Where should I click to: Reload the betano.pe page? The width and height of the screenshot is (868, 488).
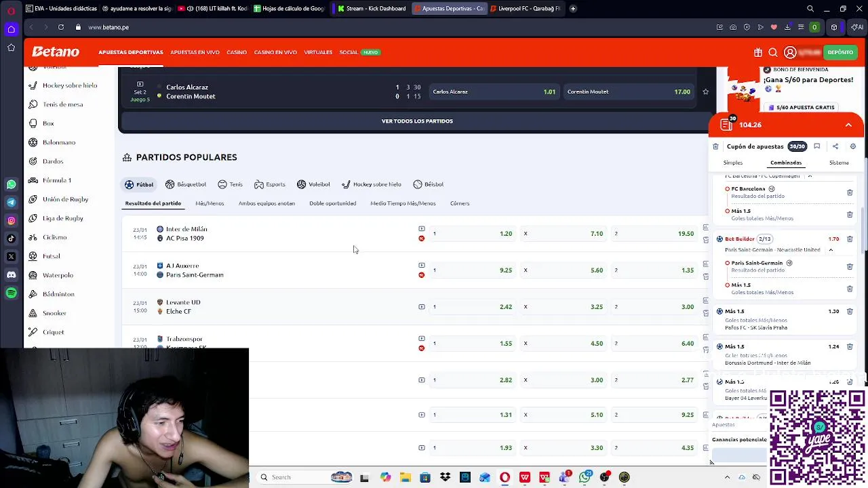61,27
